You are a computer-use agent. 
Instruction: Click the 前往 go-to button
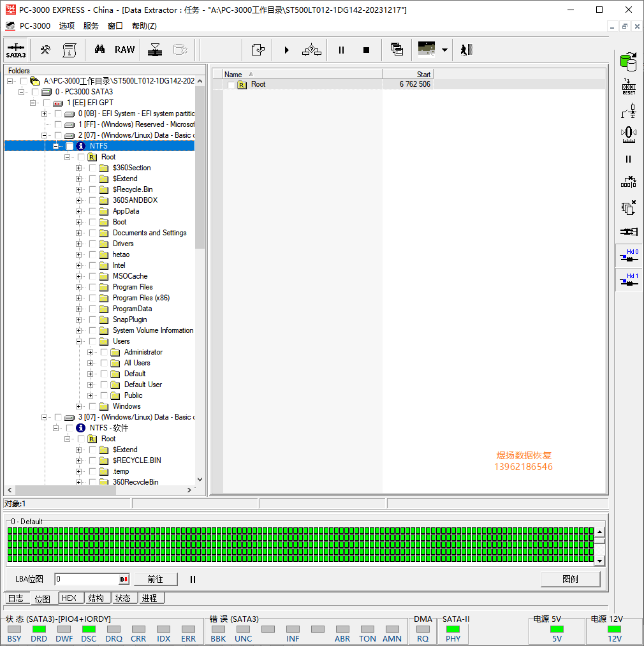point(156,579)
